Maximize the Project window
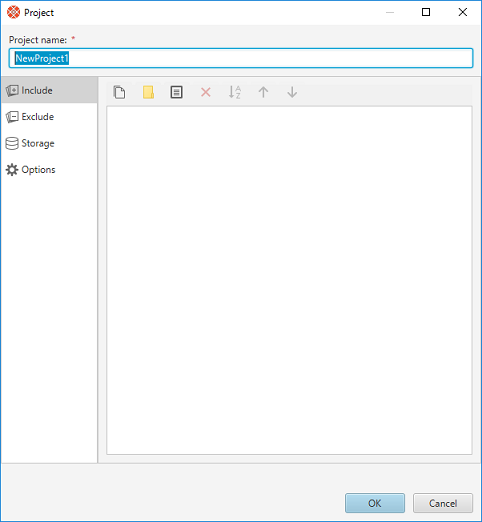Screen dimensions: 482x522 pyautogui.click(x=426, y=12)
